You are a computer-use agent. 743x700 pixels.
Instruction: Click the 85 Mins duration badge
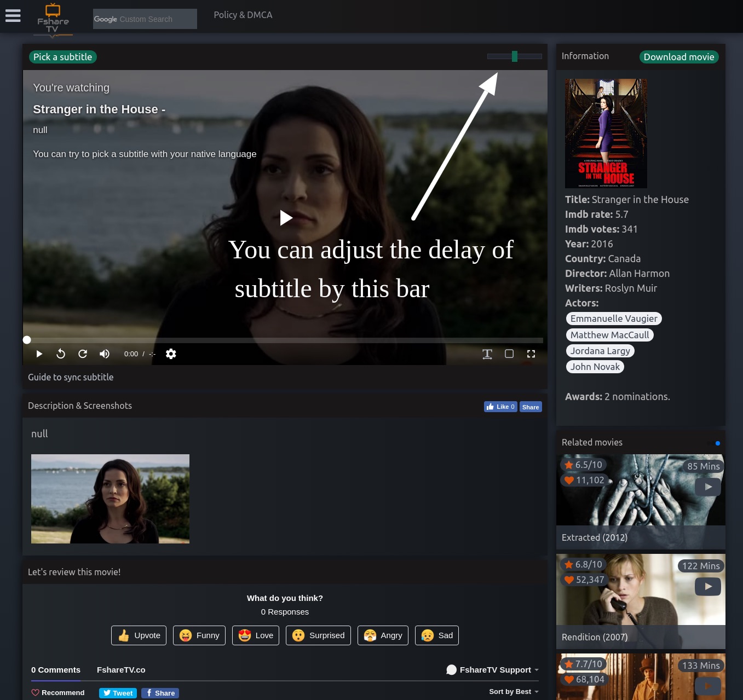click(x=704, y=466)
